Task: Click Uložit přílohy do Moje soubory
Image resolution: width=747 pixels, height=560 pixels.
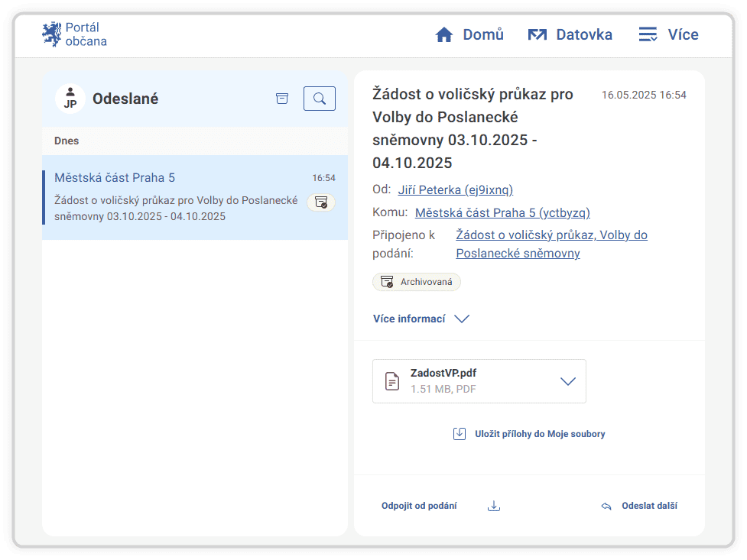Action: coord(539,434)
